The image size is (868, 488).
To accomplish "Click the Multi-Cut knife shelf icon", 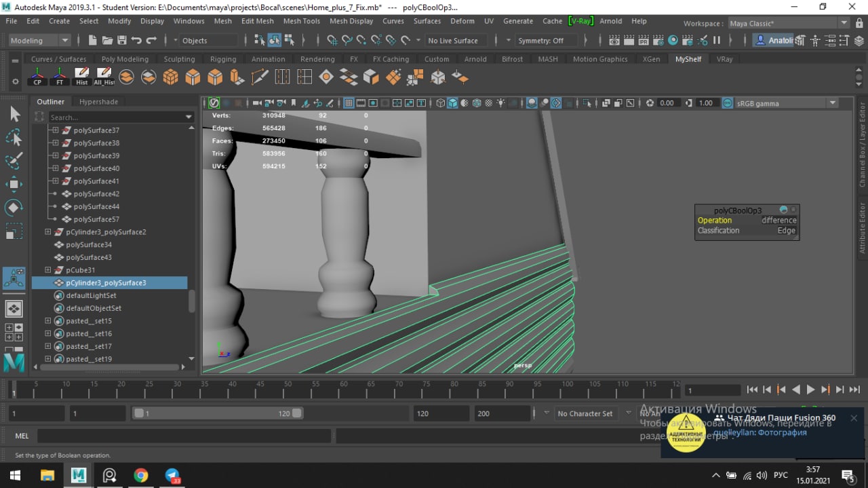I will point(260,77).
